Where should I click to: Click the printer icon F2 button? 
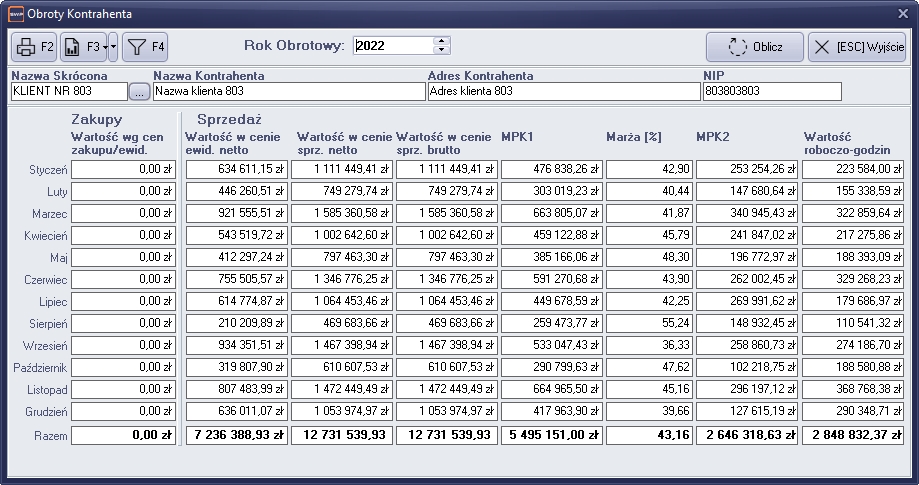pos(34,47)
